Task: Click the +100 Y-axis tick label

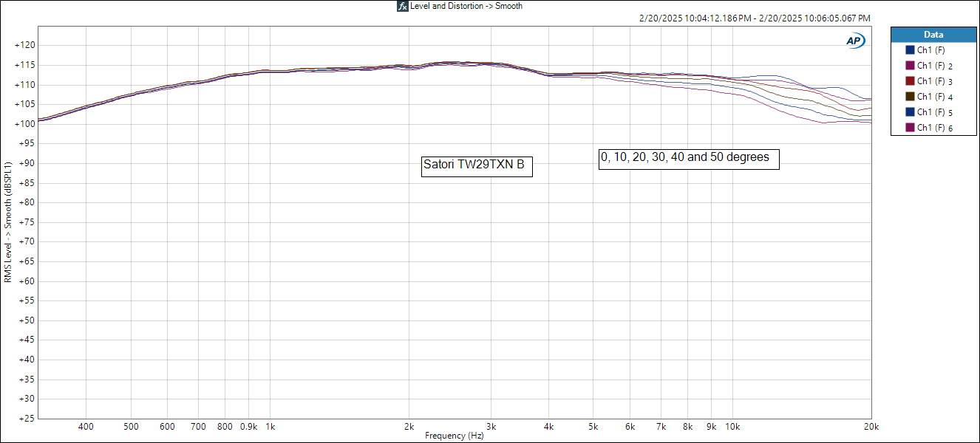Action: (24, 124)
